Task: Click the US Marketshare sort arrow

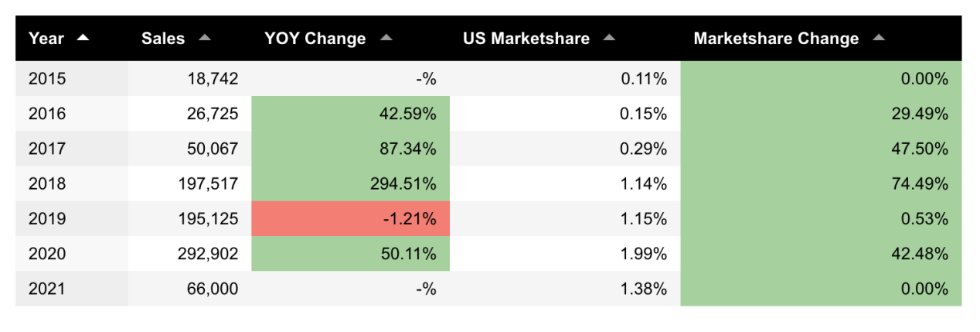Action: (x=609, y=37)
